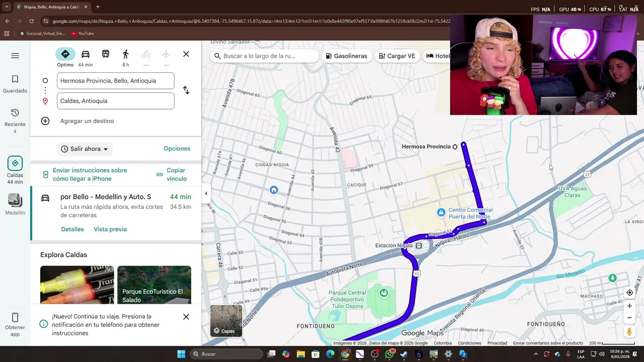Open the Recientes history panel
Viewport: 644px width, 362px height.
coord(15,121)
